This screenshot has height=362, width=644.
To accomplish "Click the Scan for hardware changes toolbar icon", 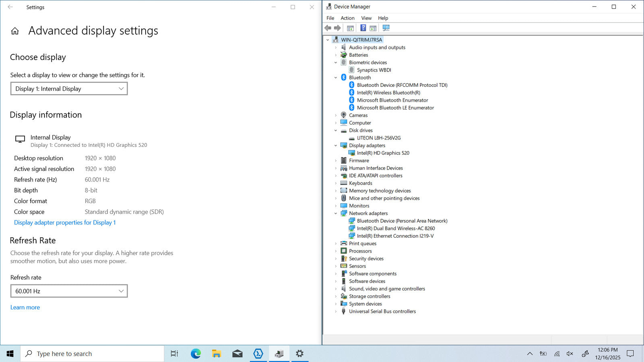I will pos(386,28).
